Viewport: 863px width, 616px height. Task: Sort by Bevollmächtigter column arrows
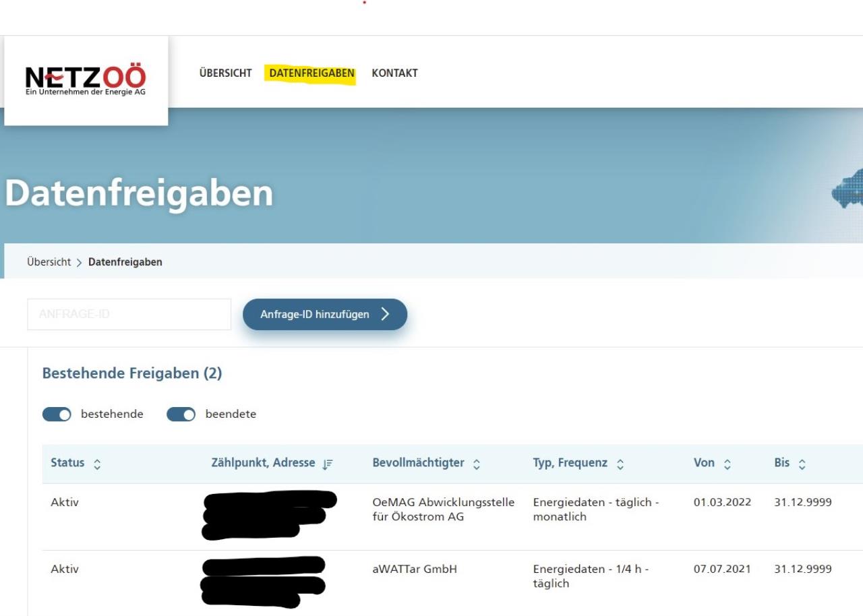(x=477, y=464)
